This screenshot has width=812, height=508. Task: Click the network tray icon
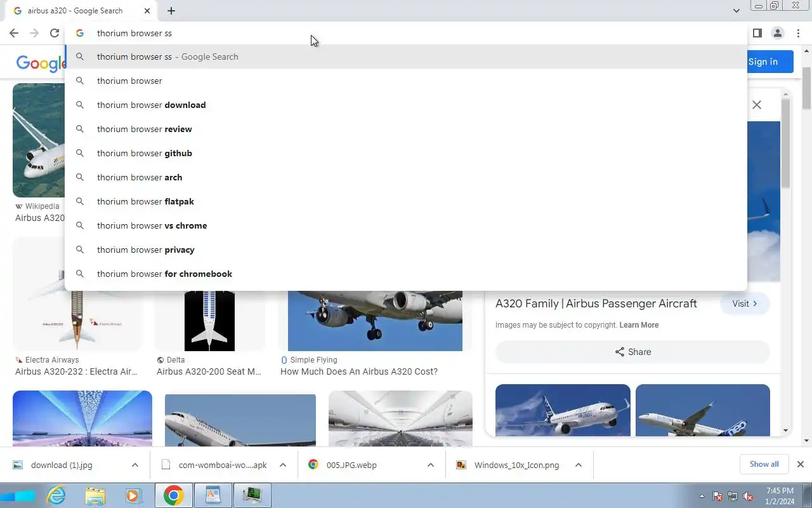coord(733,496)
